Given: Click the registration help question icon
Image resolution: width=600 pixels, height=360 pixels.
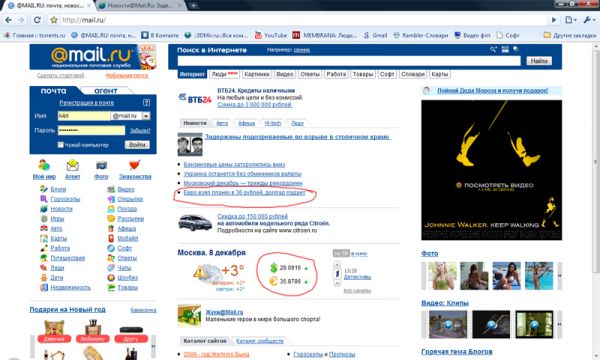Looking at the screenshot, I should pyautogui.click(x=146, y=103).
